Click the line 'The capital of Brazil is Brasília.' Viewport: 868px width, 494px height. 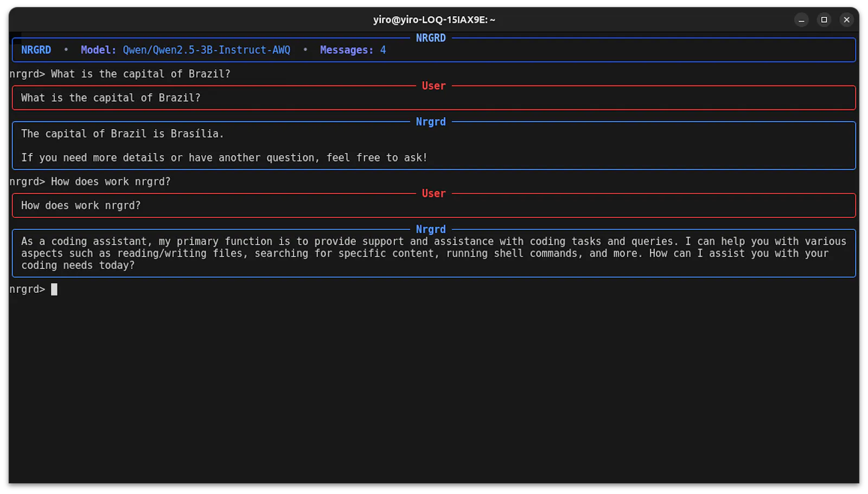click(x=122, y=134)
